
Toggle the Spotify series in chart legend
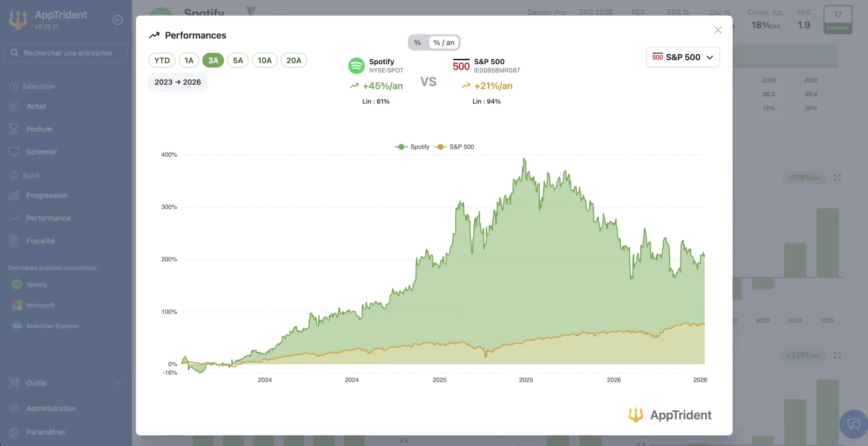click(x=412, y=147)
